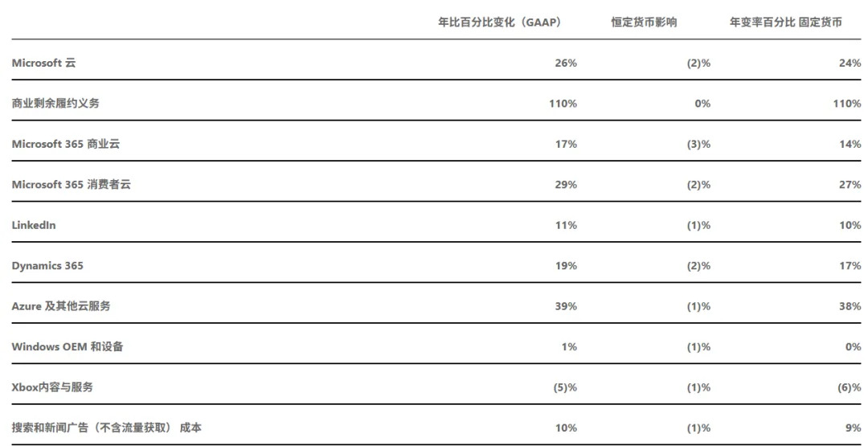This screenshot has width=868, height=446.
Task: Click the LinkedIn row label
Action: (34, 225)
